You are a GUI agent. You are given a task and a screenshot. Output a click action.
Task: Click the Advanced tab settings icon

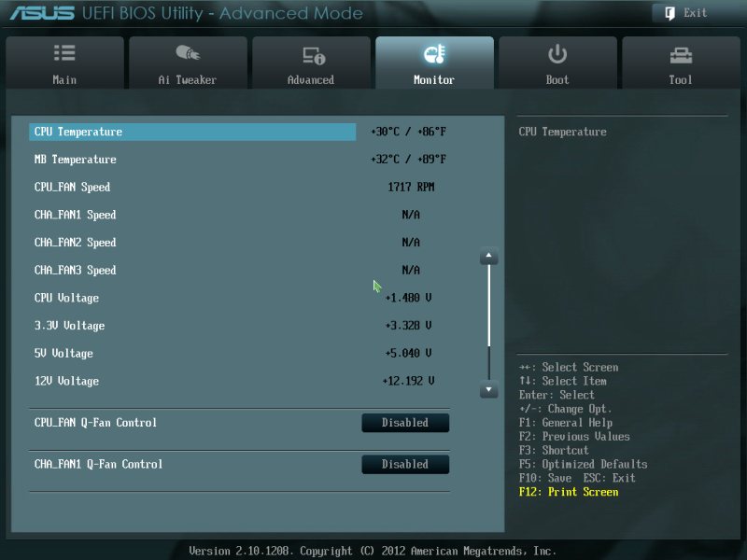pos(314,56)
